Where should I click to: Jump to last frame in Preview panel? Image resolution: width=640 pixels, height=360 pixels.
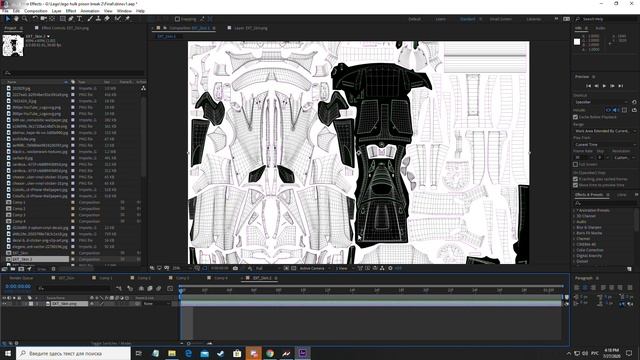pyautogui.click(x=620, y=86)
